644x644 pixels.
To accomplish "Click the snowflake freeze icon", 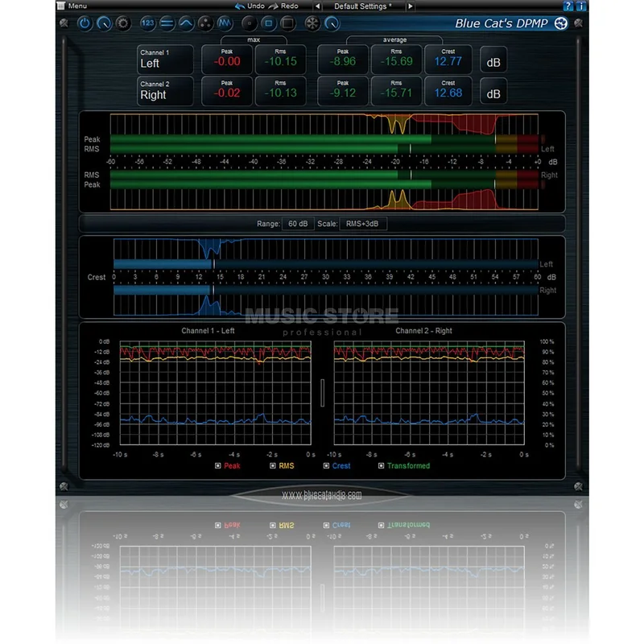I will [312, 23].
